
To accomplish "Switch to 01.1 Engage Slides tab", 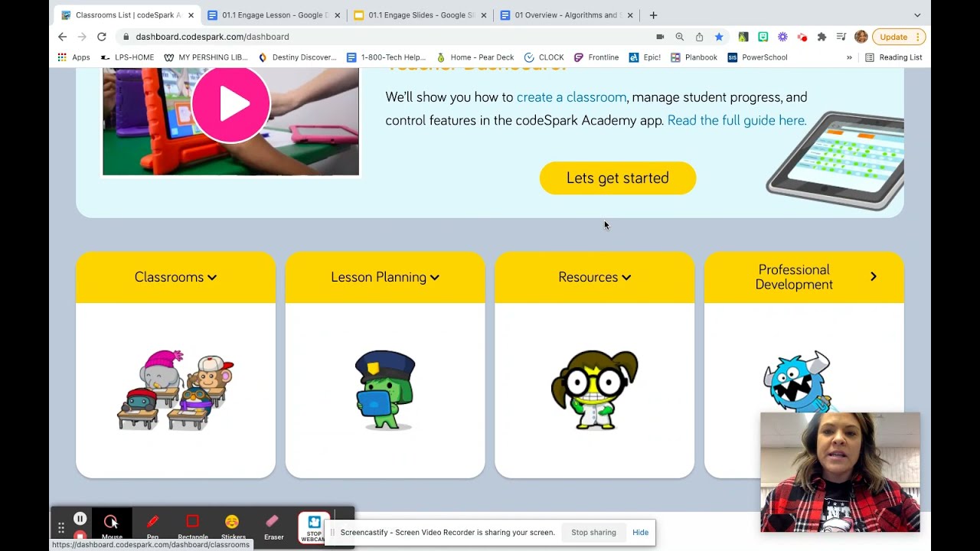I will (420, 15).
